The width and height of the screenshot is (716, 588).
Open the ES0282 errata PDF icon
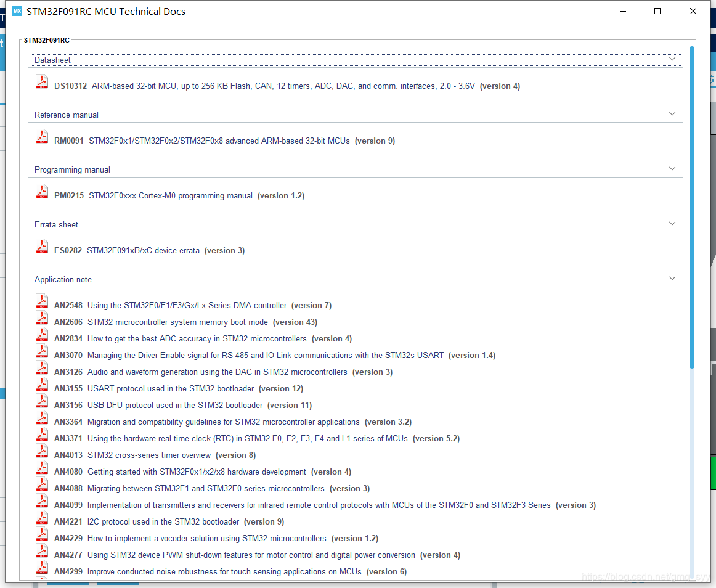point(42,246)
